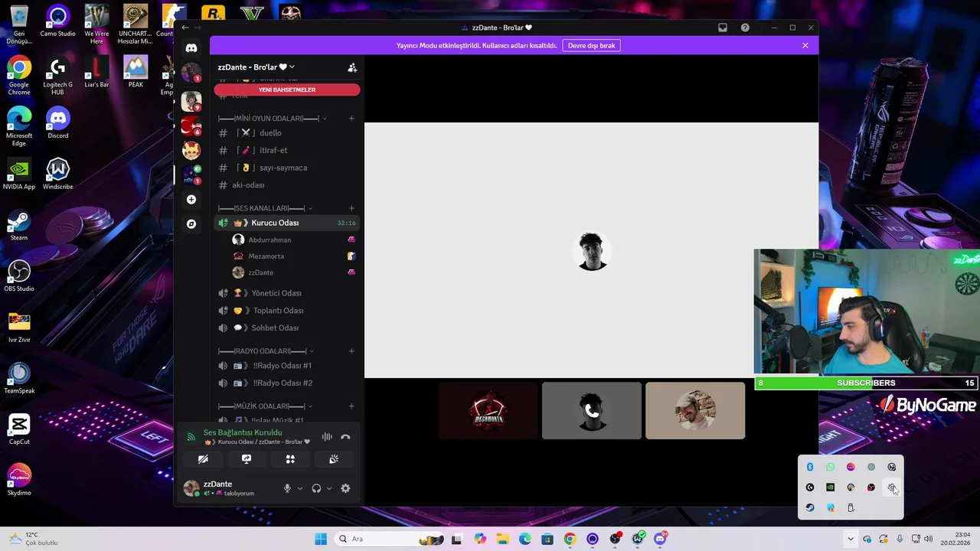
Task: Click the 'Devre dışı bırak' button
Action: [591, 45]
